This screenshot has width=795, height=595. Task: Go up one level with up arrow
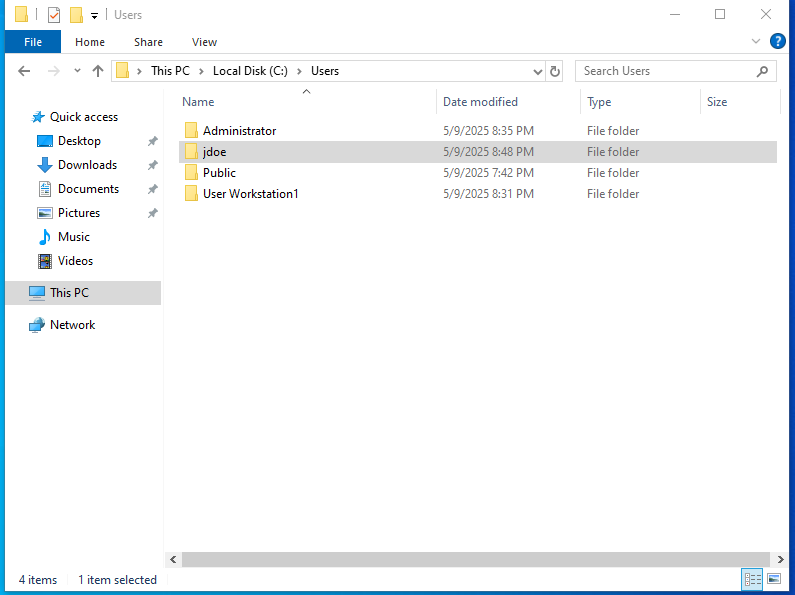tap(98, 71)
